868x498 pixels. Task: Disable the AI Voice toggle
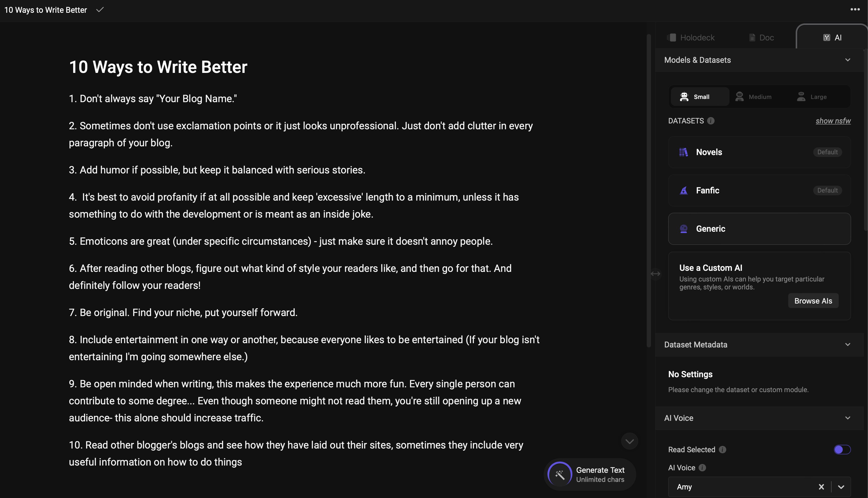[x=842, y=449]
